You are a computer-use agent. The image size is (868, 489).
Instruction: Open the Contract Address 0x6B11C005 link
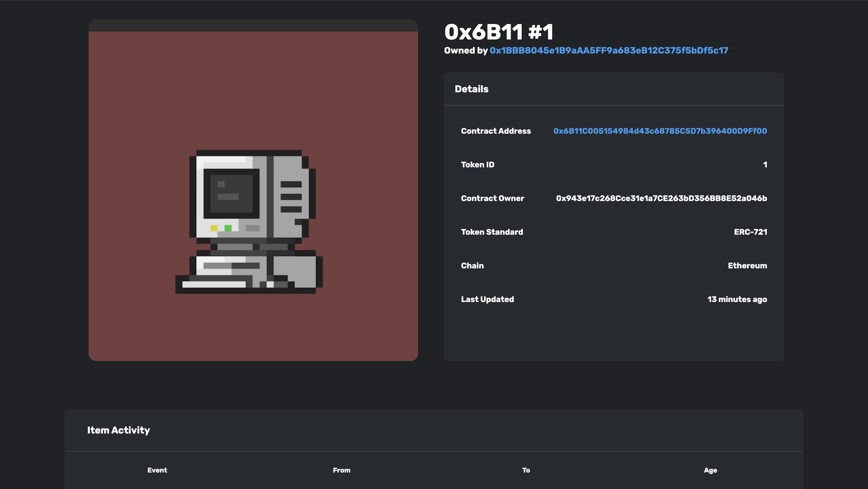point(660,131)
